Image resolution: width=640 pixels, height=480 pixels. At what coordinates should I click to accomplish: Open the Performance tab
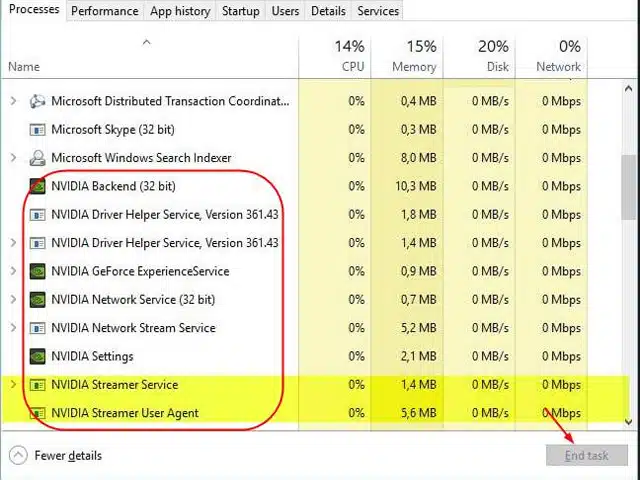pyautogui.click(x=104, y=11)
